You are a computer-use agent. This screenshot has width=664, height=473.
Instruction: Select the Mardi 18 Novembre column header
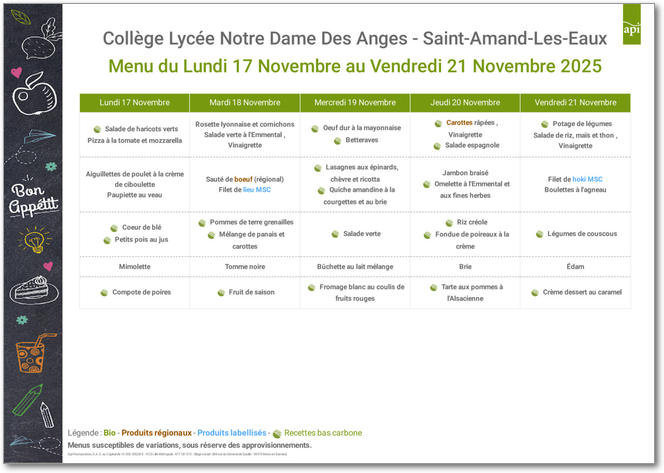coord(244,103)
